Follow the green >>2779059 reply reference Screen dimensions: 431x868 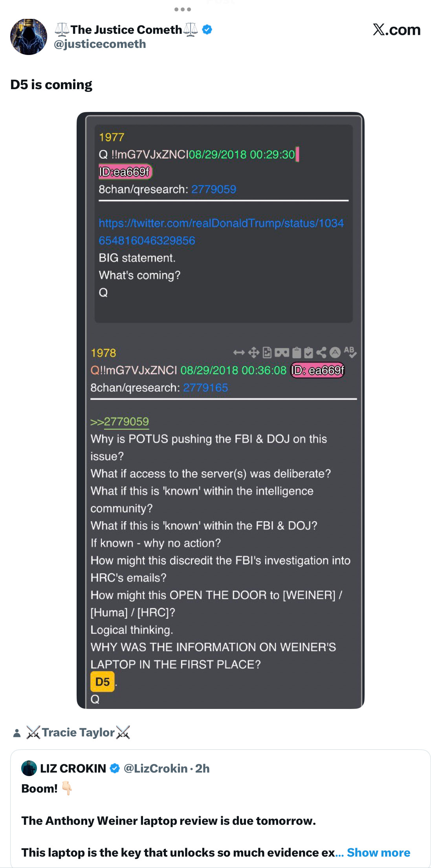click(x=119, y=422)
